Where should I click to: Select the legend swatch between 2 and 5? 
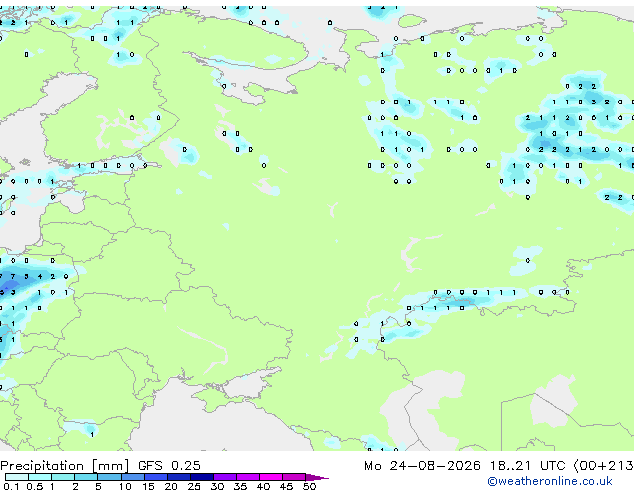(86, 477)
